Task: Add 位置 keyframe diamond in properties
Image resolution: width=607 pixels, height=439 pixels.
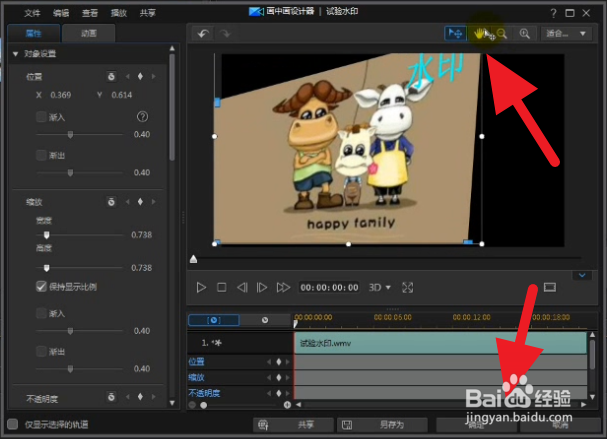Action: [x=140, y=76]
